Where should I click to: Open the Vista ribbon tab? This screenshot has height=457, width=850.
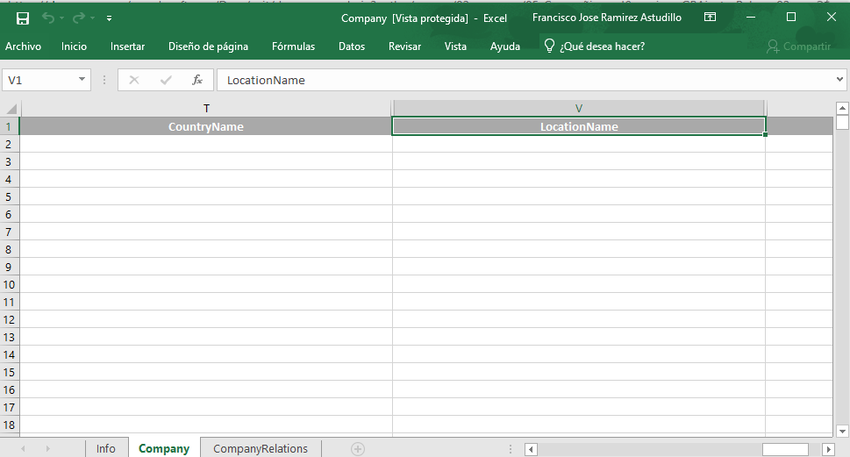point(455,46)
